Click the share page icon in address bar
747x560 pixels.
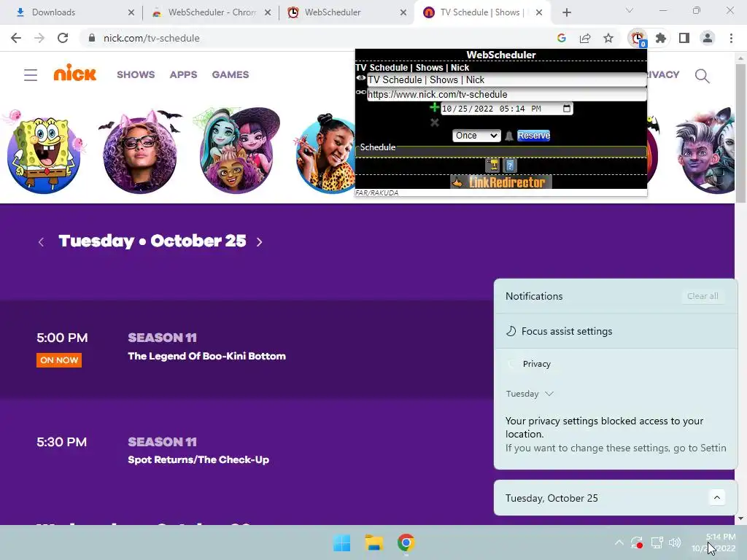coord(585,38)
